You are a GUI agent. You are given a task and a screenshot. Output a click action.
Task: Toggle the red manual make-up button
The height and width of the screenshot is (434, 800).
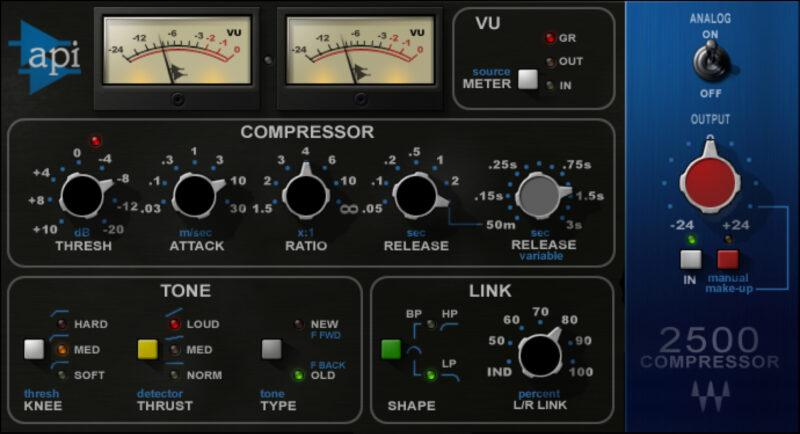click(x=728, y=261)
